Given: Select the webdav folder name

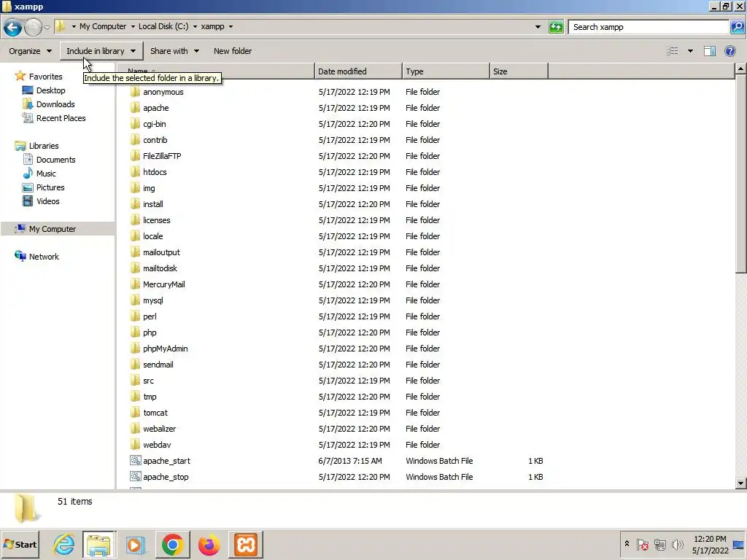Looking at the screenshot, I should (157, 445).
